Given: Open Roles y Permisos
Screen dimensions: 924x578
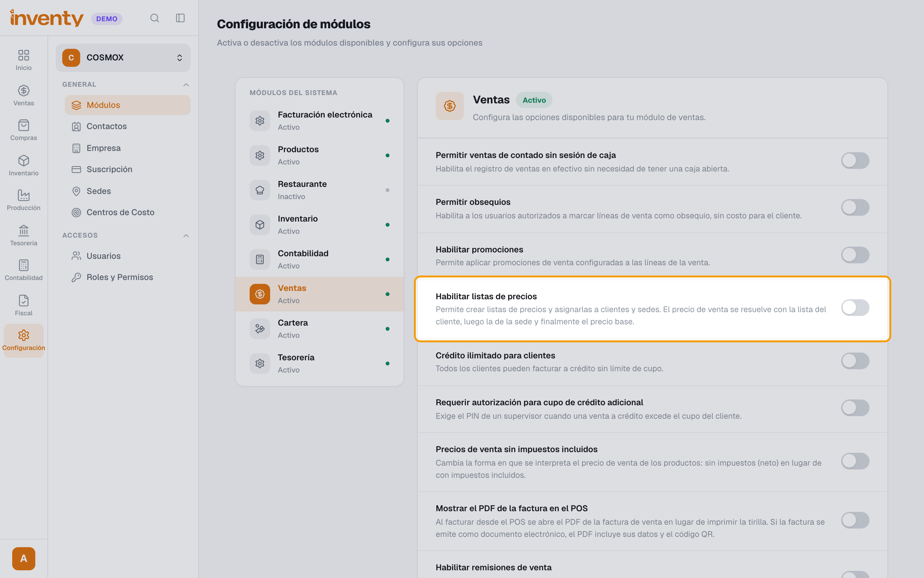Looking at the screenshot, I should coord(127,277).
